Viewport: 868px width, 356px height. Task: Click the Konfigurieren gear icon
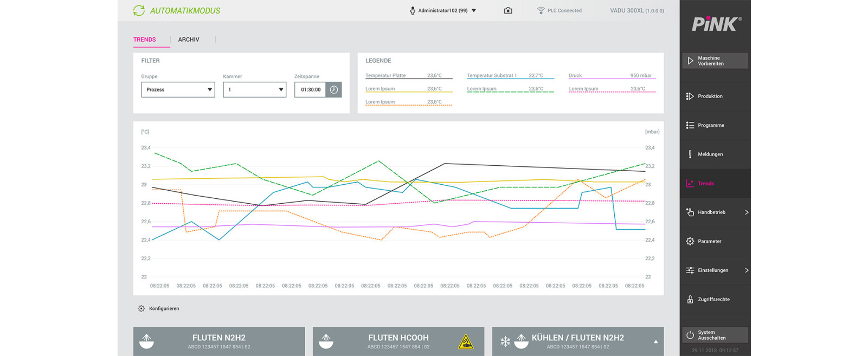tap(141, 308)
